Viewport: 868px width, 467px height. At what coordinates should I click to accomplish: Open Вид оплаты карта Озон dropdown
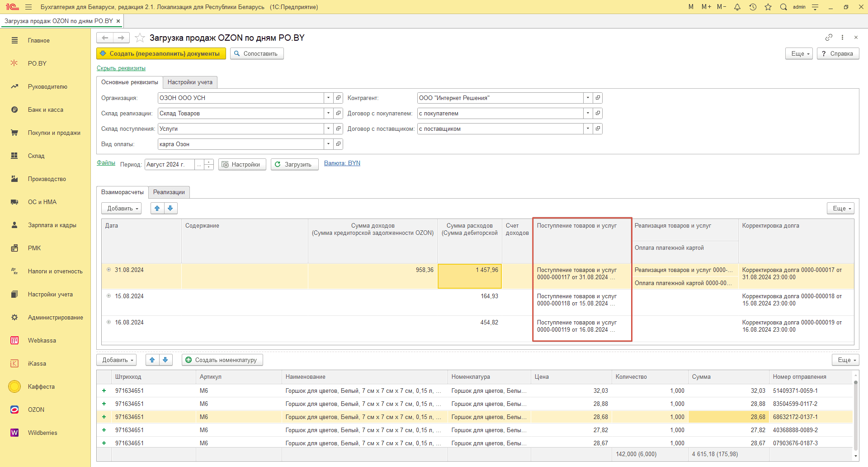pos(329,144)
